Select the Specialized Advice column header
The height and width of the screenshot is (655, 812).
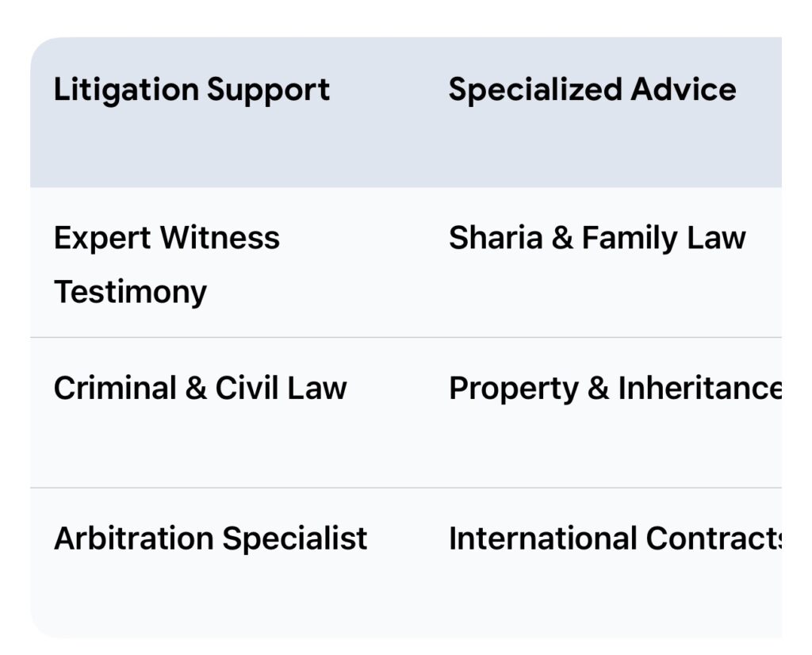click(592, 90)
